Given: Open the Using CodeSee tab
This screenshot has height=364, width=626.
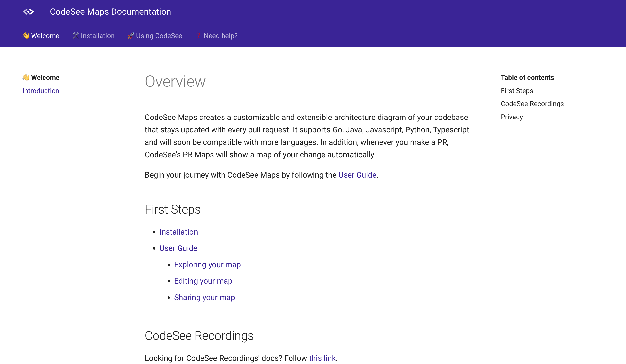Looking at the screenshot, I should [x=155, y=36].
